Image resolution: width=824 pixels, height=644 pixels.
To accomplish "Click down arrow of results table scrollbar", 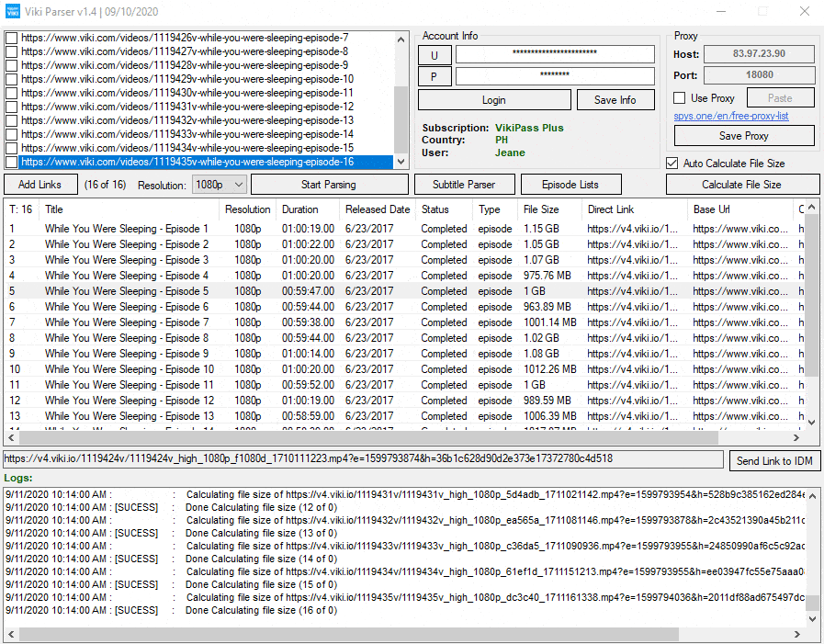I will pyautogui.click(x=811, y=423).
